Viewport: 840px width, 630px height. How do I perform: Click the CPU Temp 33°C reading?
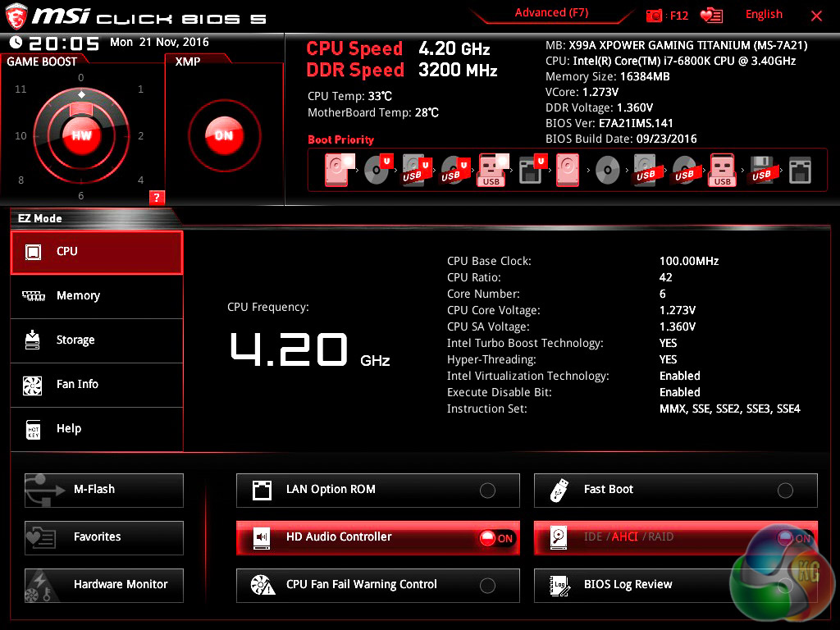[349, 97]
